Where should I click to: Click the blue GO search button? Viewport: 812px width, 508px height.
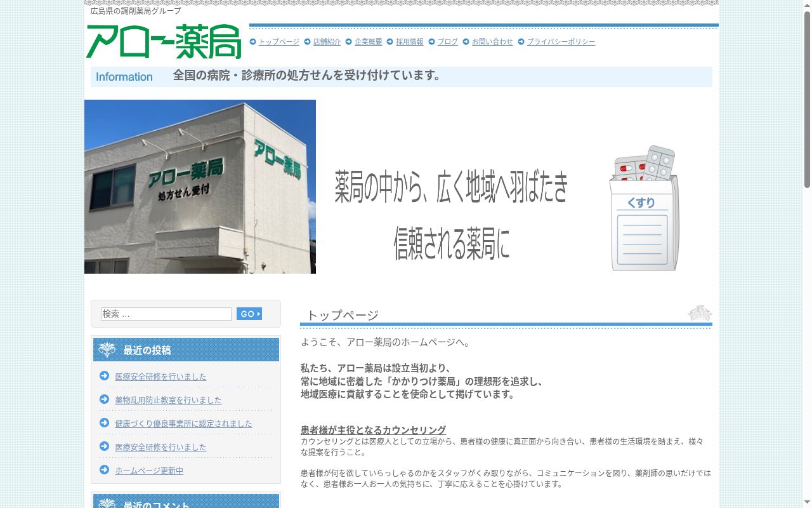tap(249, 314)
